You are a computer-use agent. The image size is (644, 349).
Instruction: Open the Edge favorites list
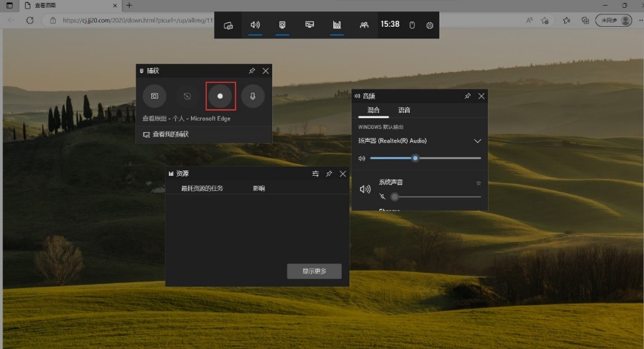pos(567,20)
